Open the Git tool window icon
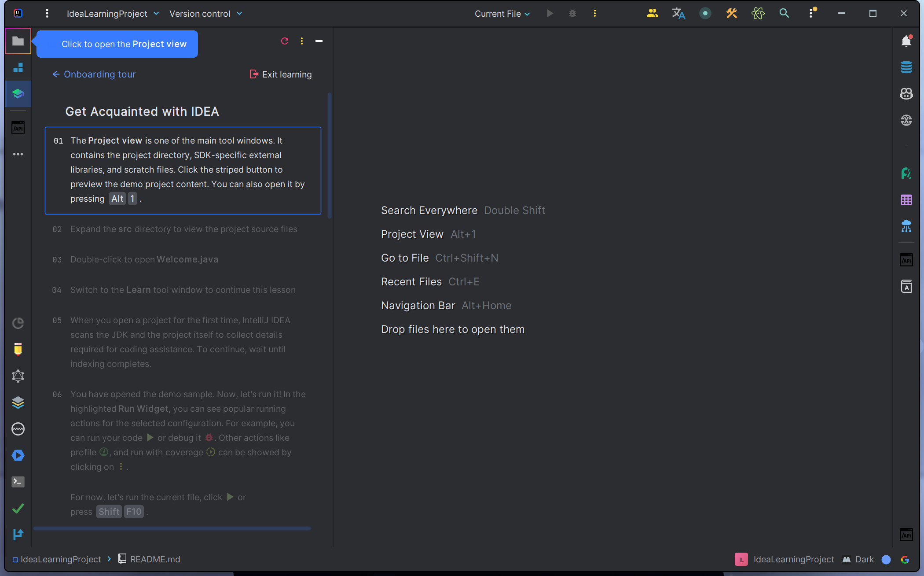The height and width of the screenshot is (576, 924). pyautogui.click(x=18, y=535)
